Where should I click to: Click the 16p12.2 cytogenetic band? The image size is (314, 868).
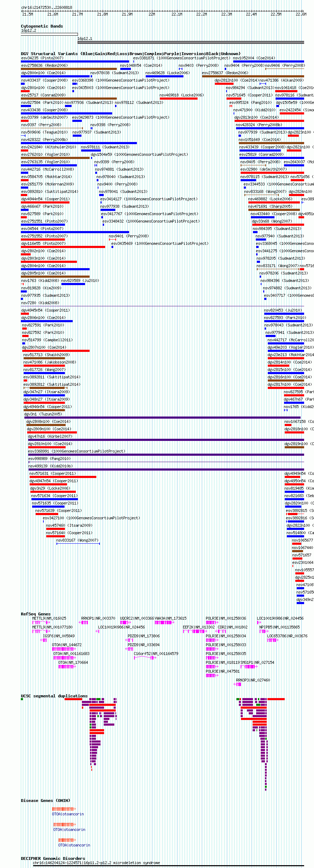click(x=49, y=34)
